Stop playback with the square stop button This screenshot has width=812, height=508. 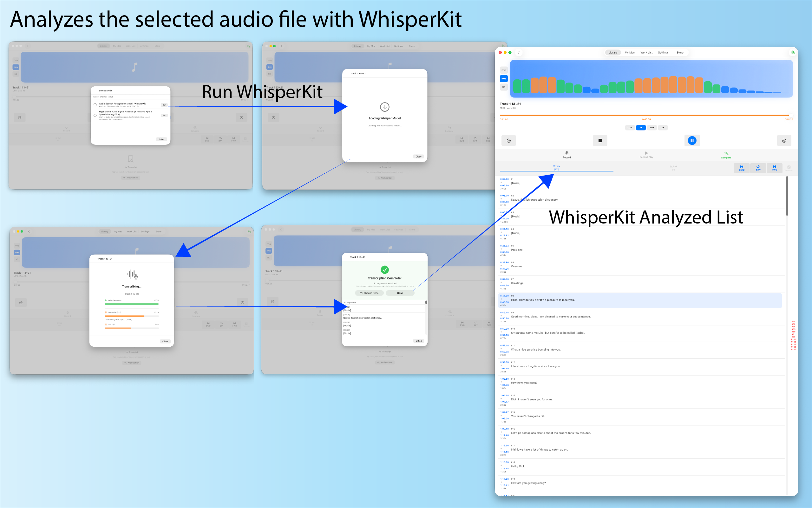coord(600,140)
